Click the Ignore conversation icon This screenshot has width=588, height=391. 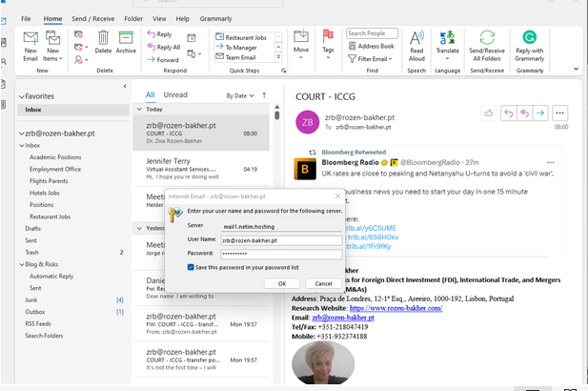[78, 34]
